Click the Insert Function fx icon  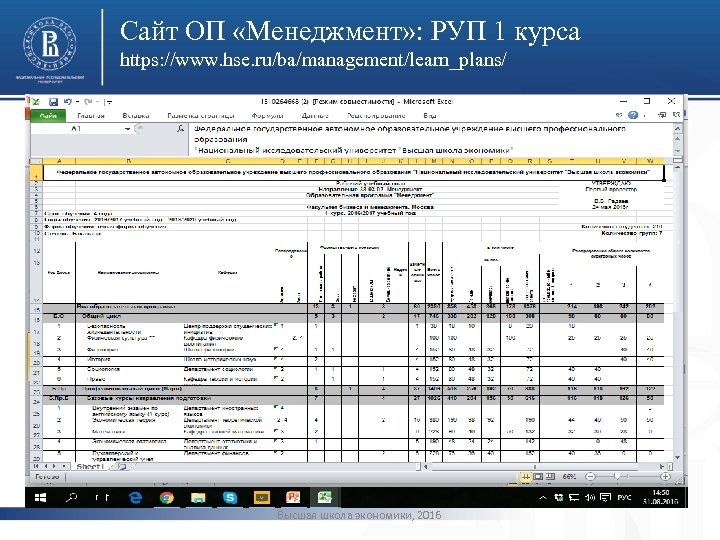click(x=180, y=129)
